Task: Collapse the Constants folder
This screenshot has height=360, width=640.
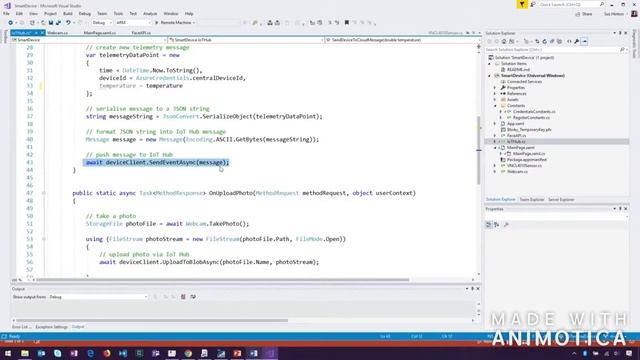Action: click(495, 106)
